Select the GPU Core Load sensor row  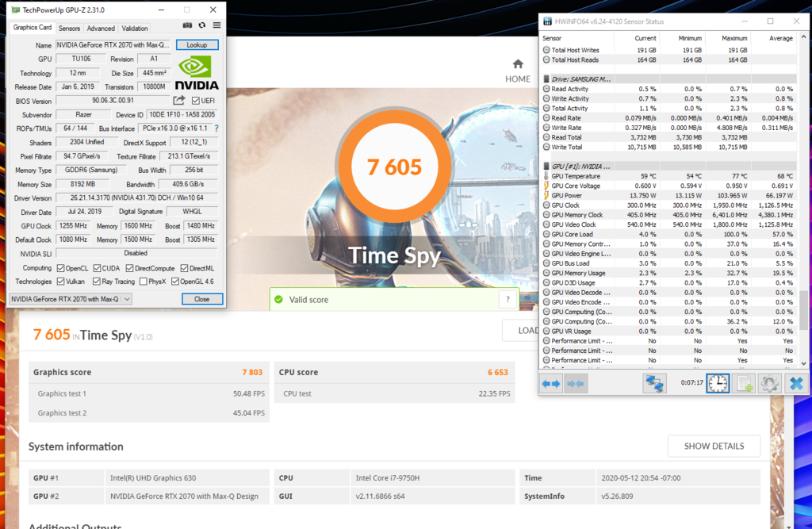(x=668, y=234)
